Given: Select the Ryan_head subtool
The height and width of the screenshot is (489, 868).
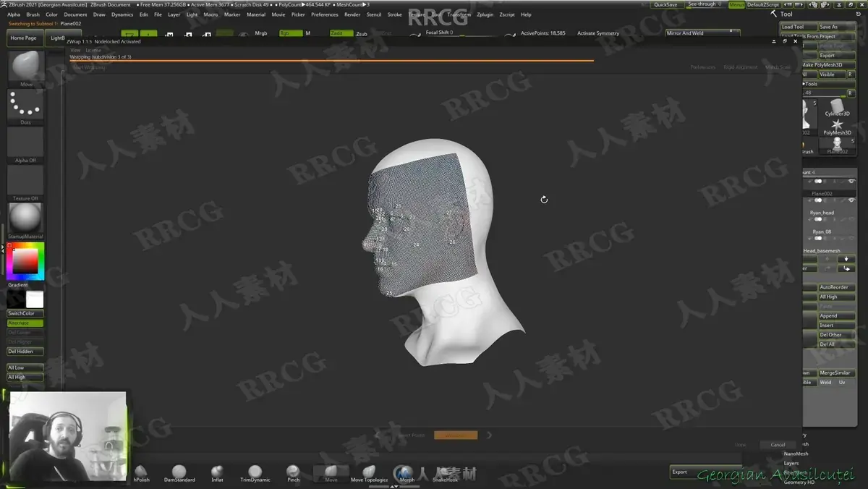Looking at the screenshot, I should click(822, 213).
